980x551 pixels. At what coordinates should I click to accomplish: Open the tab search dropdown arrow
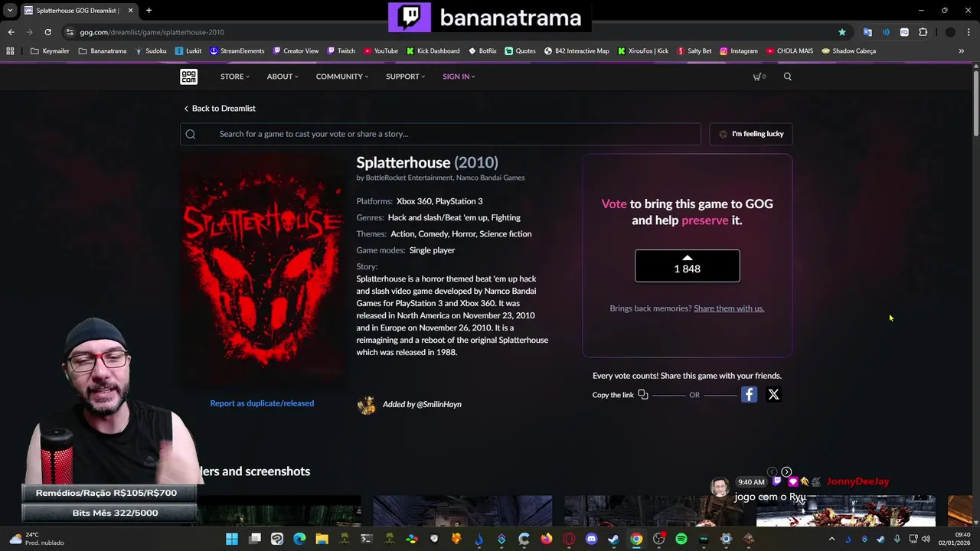point(10,11)
